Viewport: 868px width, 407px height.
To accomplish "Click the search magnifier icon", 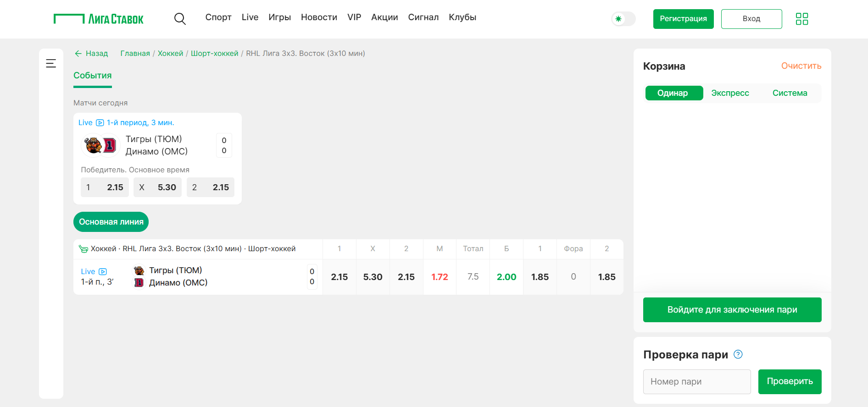I will tap(180, 19).
